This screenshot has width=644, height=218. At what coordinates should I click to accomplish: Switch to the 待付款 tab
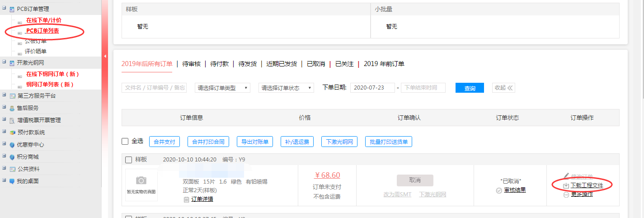point(219,64)
